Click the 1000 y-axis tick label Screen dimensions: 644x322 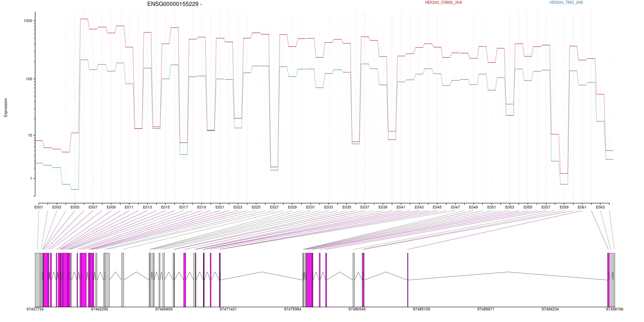[28, 21]
